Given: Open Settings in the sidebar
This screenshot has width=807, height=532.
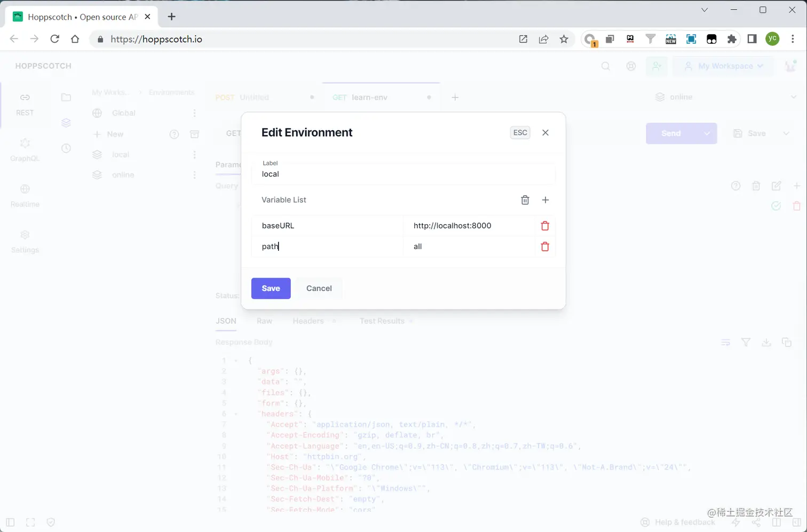Looking at the screenshot, I should (25, 242).
